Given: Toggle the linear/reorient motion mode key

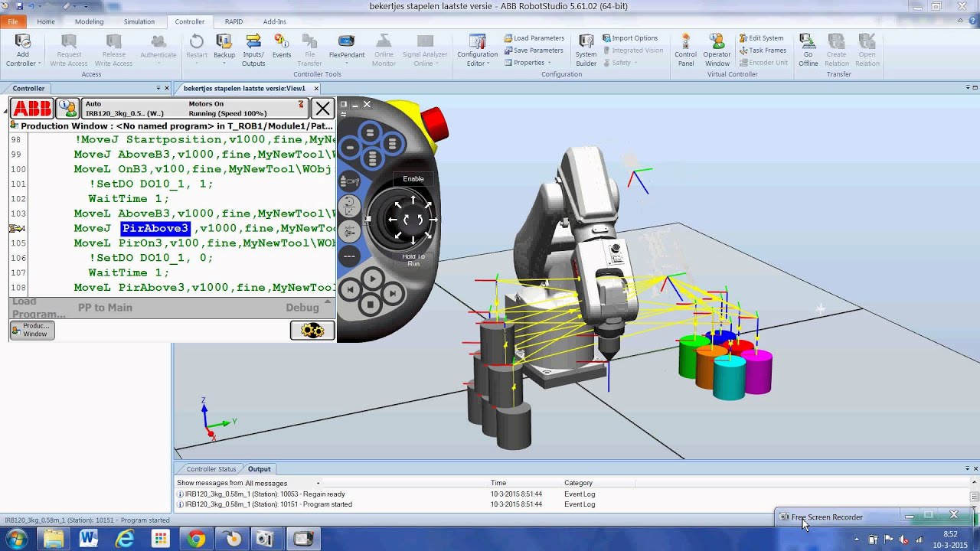Looking at the screenshot, I should pyautogui.click(x=349, y=206).
